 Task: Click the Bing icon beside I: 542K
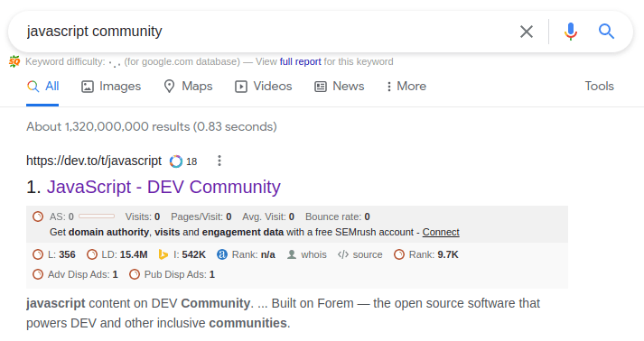coord(163,254)
